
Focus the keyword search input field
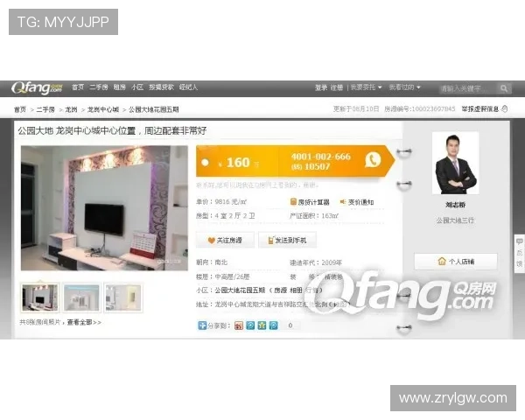click(469, 88)
